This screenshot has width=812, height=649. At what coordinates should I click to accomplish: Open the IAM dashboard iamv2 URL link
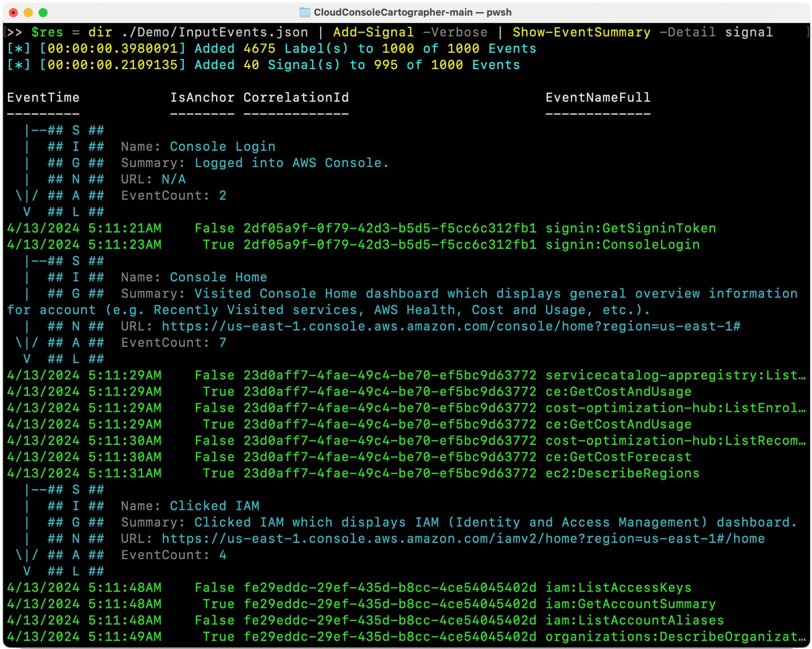click(x=463, y=538)
